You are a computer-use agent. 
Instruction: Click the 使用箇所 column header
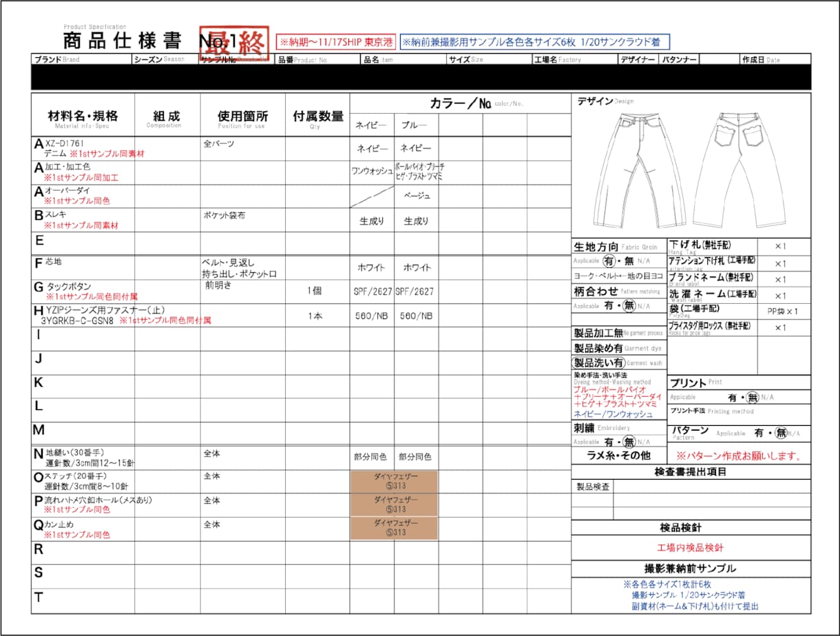point(243,116)
